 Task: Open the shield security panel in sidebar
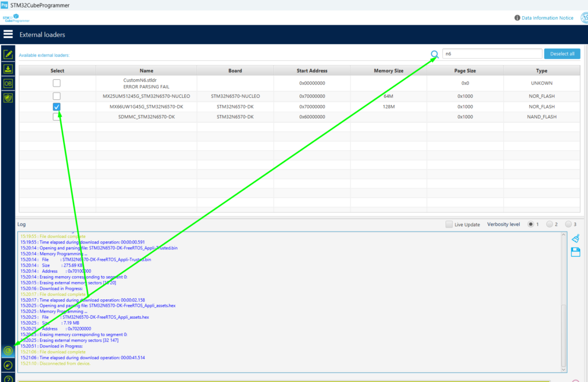pyautogui.click(x=8, y=98)
